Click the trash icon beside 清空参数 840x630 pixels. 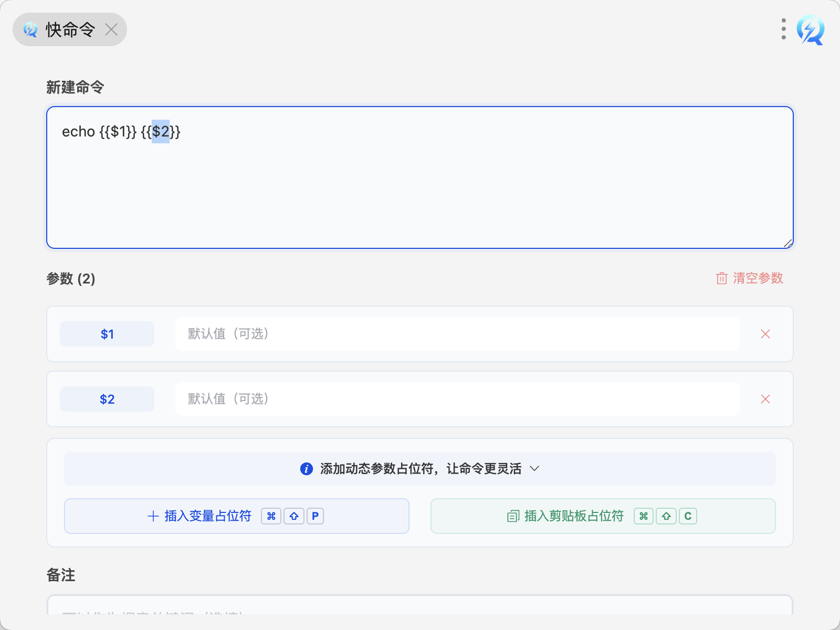pos(722,278)
